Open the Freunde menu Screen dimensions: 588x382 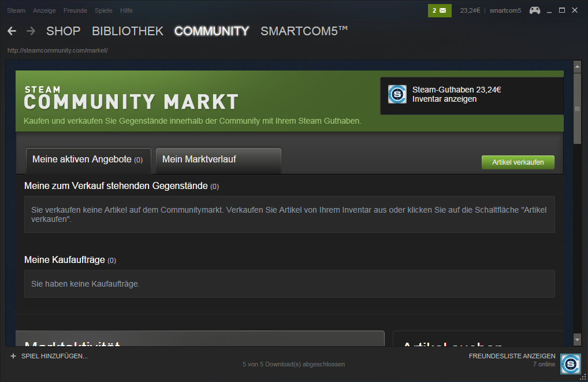(75, 10)
